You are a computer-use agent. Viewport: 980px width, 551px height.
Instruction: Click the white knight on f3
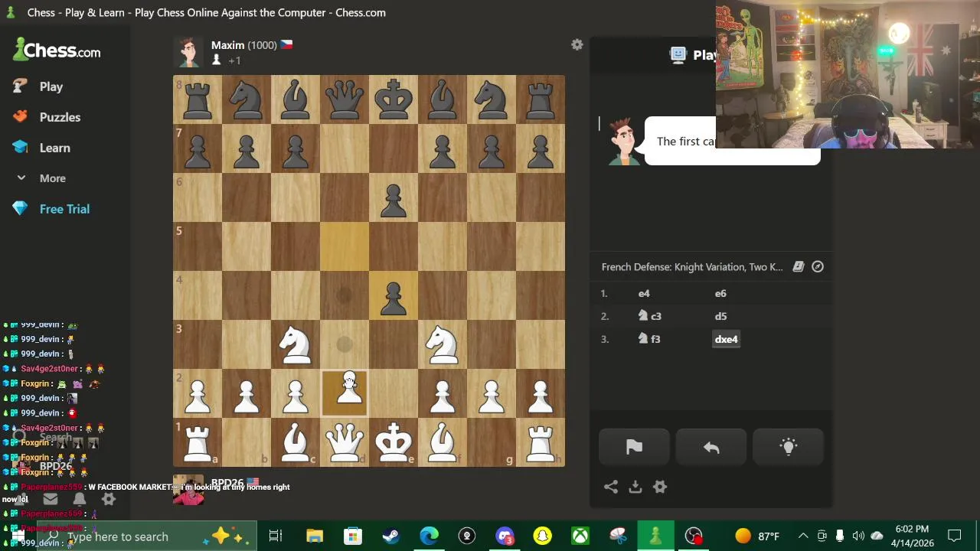click(443, 344)
